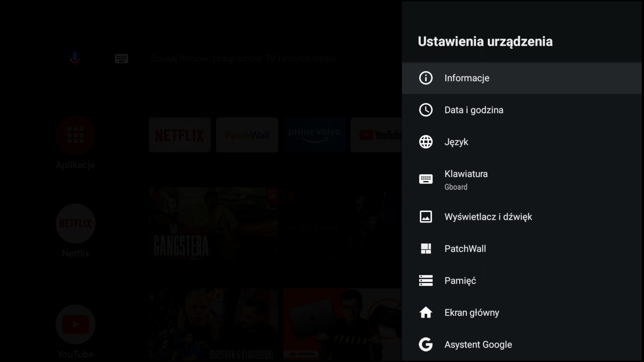Open the Mazurek & Stanowski video thumbnail
The image size is (644, 362).
coord(213,325)
